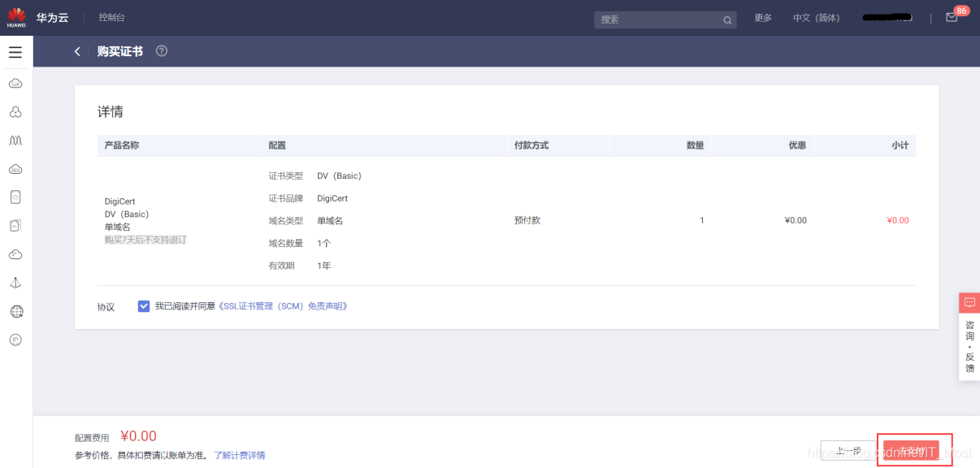The height and width of the screenshot is (468, 980).
Task: Open the single document-cloud icon in sidebar
Action: pos(15,197)
